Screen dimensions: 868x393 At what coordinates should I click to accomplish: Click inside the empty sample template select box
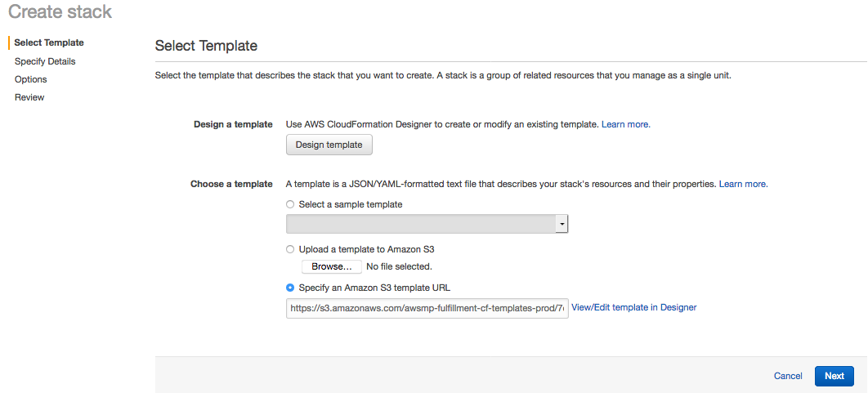pyautogui.click(x=420, y=225)
